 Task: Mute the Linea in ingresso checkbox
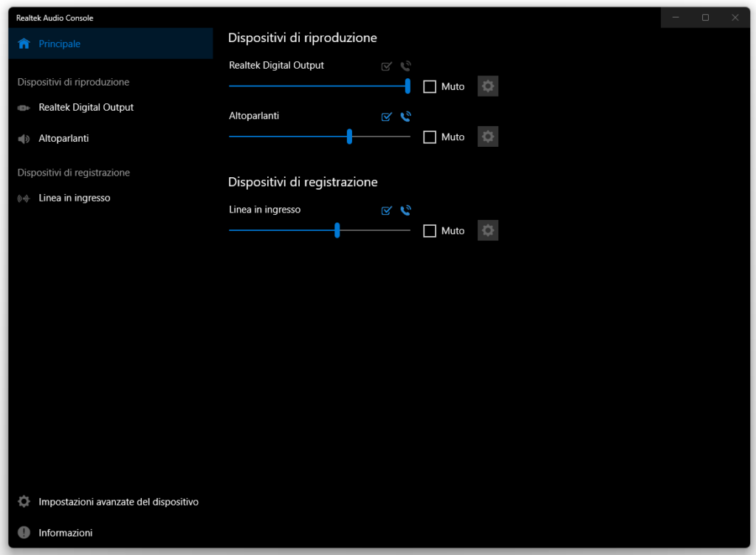(430, 231)
